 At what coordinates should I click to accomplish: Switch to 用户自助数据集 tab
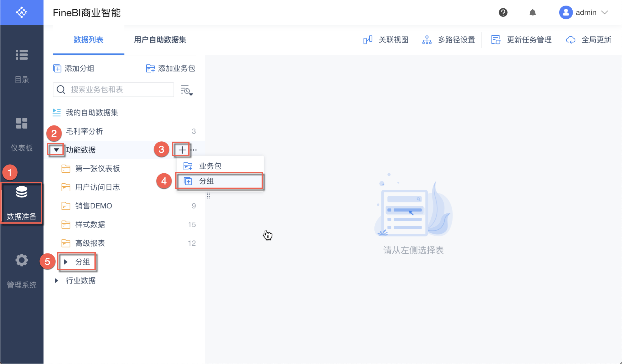(160, 40)
